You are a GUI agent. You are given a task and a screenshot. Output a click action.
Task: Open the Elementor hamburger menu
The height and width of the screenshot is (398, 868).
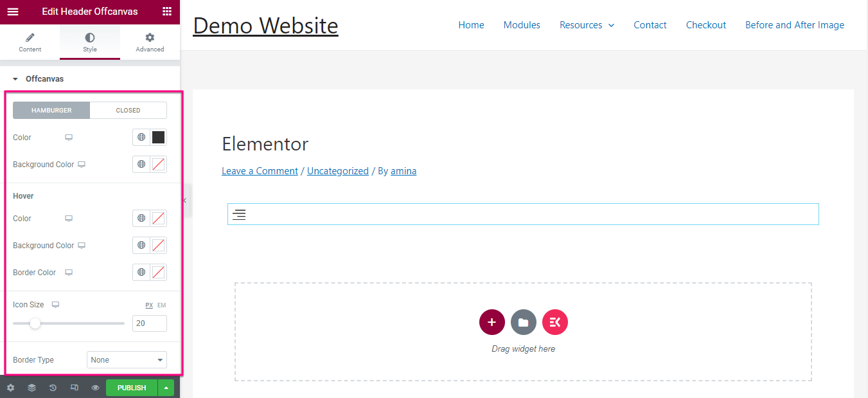click(13, 12)
